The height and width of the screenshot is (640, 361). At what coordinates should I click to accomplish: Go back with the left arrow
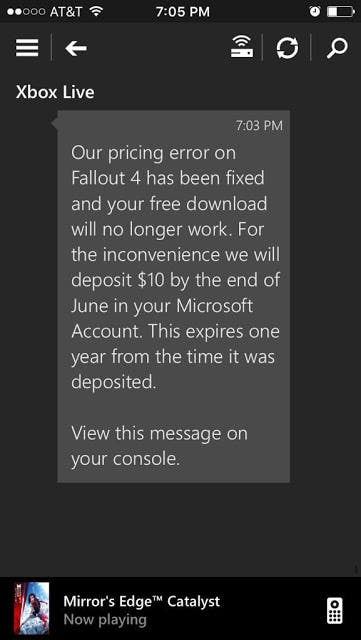76,49
